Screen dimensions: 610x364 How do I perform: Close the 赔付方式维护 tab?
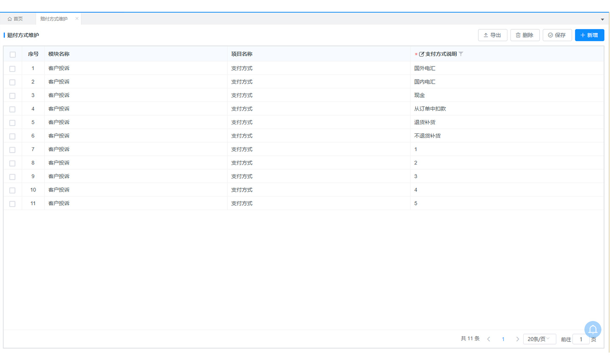77,19
